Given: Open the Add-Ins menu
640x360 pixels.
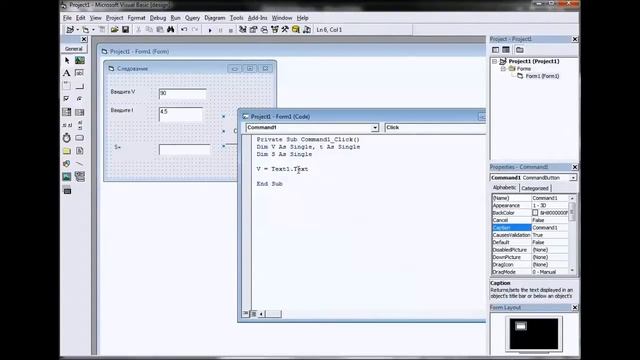Looking at the screenshot, I should pyautogui.click(x=257, y=18).
